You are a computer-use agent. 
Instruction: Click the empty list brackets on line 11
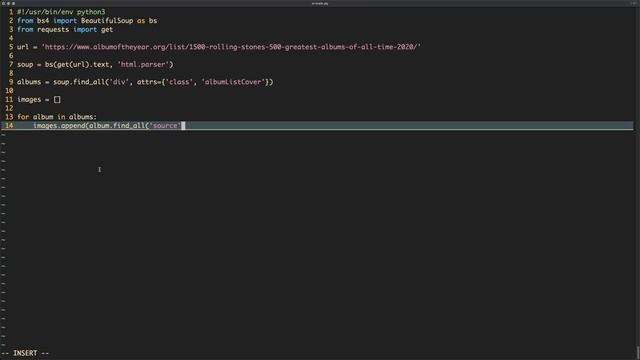click(x=57, y=100)
